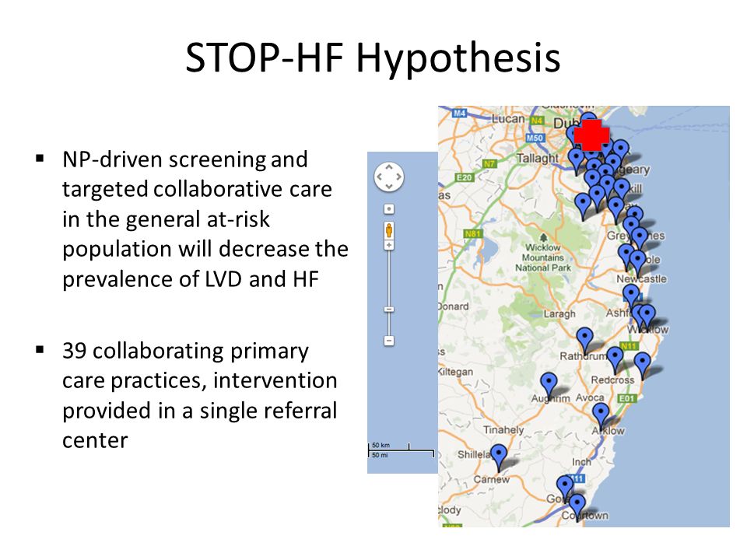The height and width of the screenshot is (560, 747).
Task: Click the 'NP-driven screening and' bullet line
Action: (x=185, y=159)
